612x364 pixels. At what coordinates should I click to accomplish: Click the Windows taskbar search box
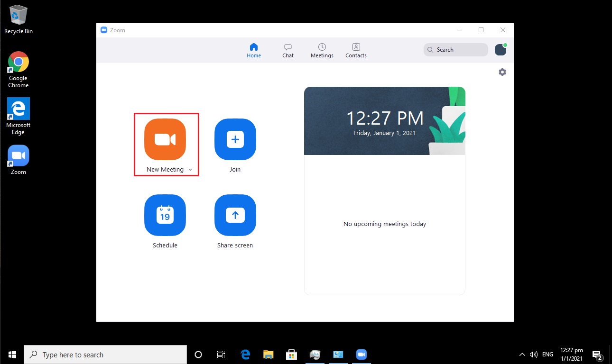[105, 355]
